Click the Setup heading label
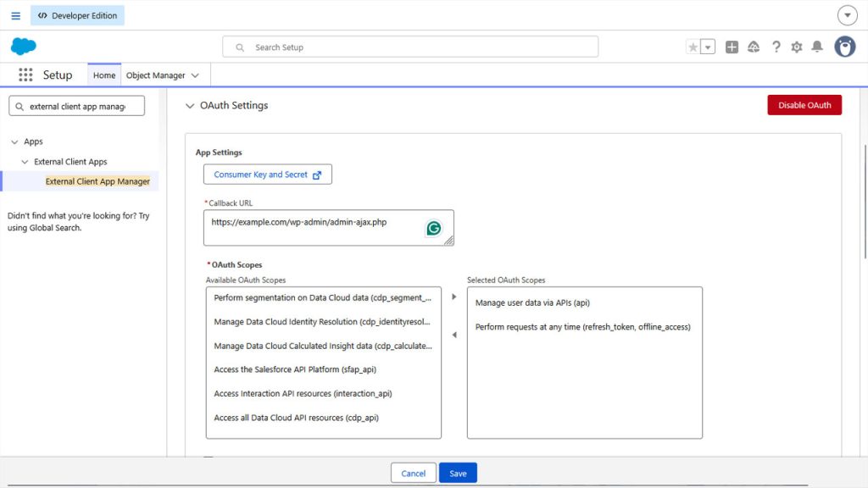Viewport: 868px width, 488px height. (58, 75)
